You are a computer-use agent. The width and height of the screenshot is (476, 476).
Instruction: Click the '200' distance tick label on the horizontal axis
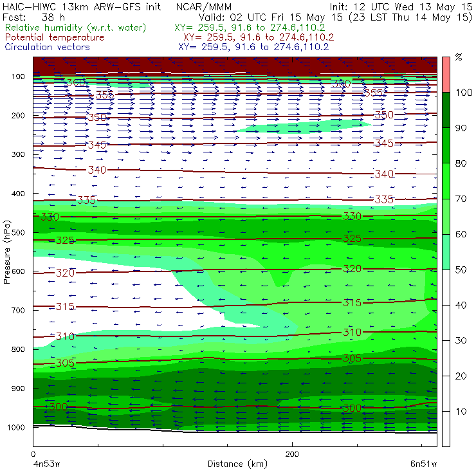tap(292, 454)
